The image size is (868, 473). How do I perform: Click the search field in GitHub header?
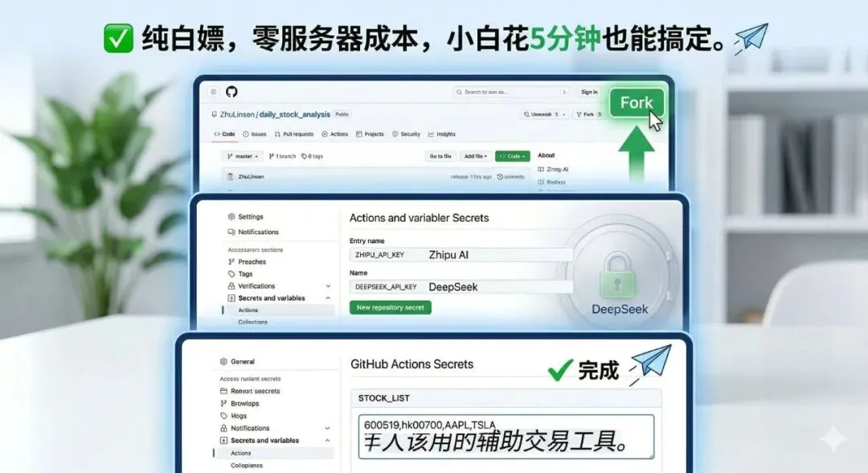[x=511, y=92]
